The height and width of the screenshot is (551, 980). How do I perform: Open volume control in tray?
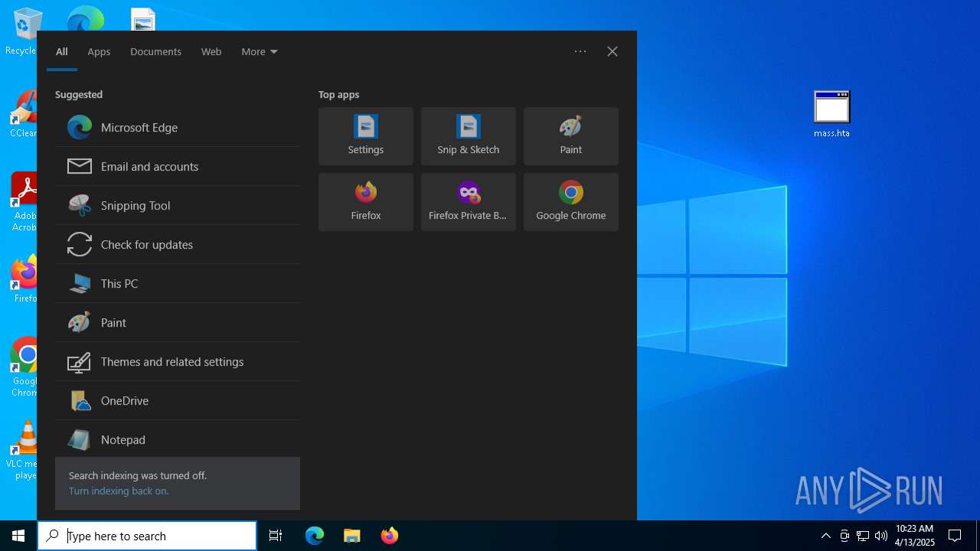[x=880, y=536]
